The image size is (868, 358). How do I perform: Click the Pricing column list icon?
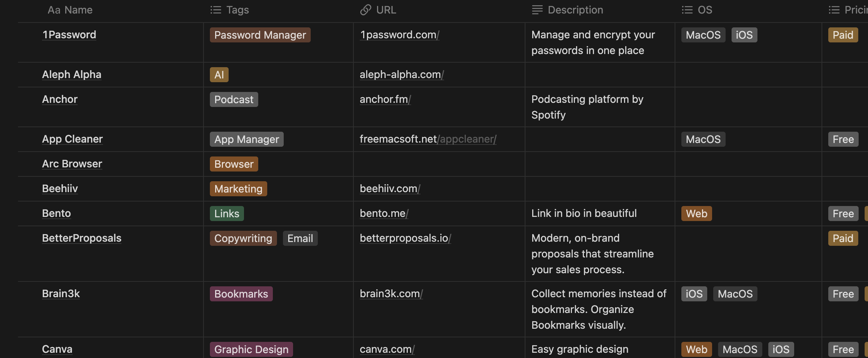(x=834, y=10)
